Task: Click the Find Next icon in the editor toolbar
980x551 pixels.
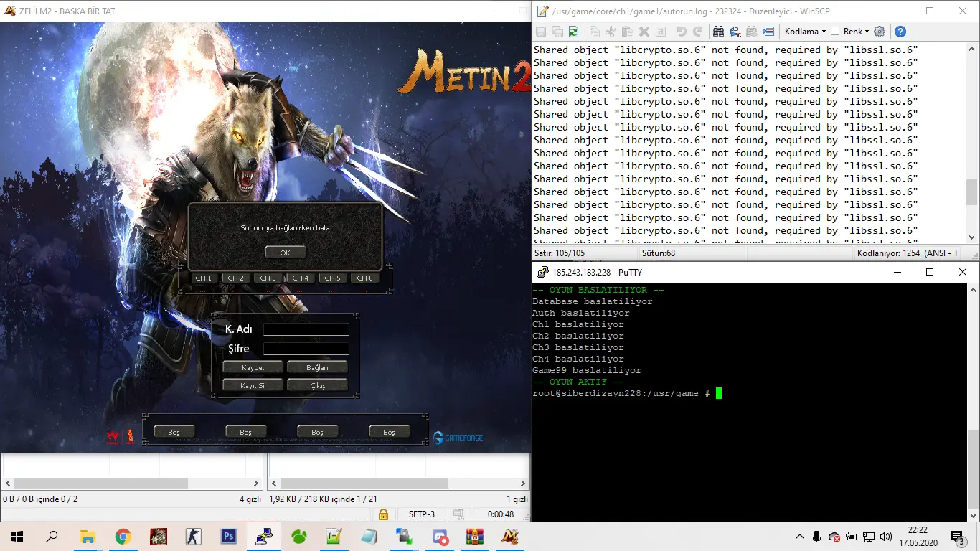Action: [x=752, y=32]
